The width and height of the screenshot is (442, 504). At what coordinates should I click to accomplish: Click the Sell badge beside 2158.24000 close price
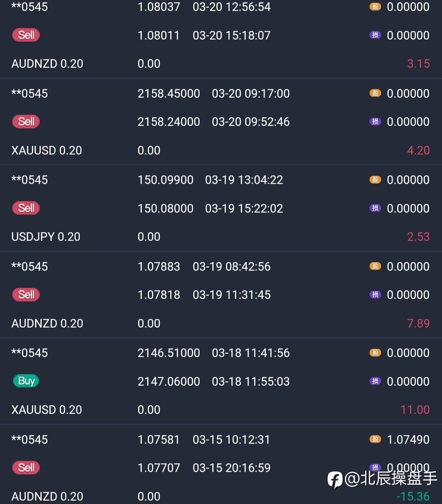[26, 122]
